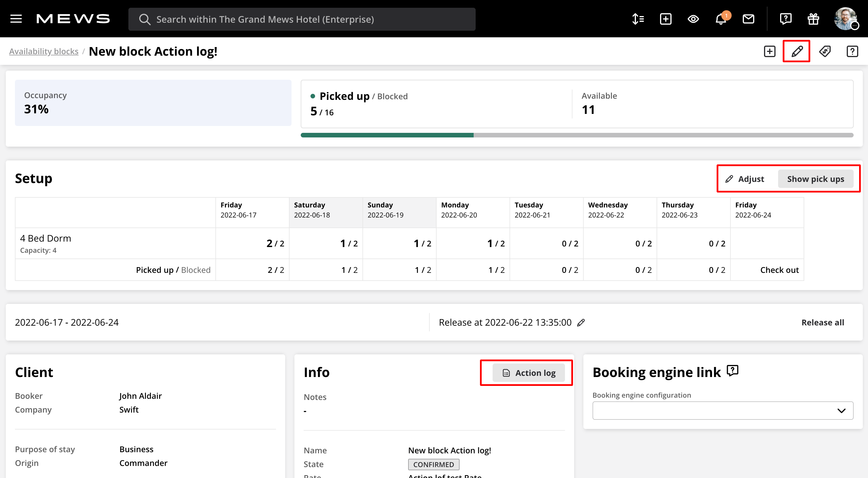Edit the block using the pencil icon
This screenshot has height=478, width=868.
click(796, 51)
